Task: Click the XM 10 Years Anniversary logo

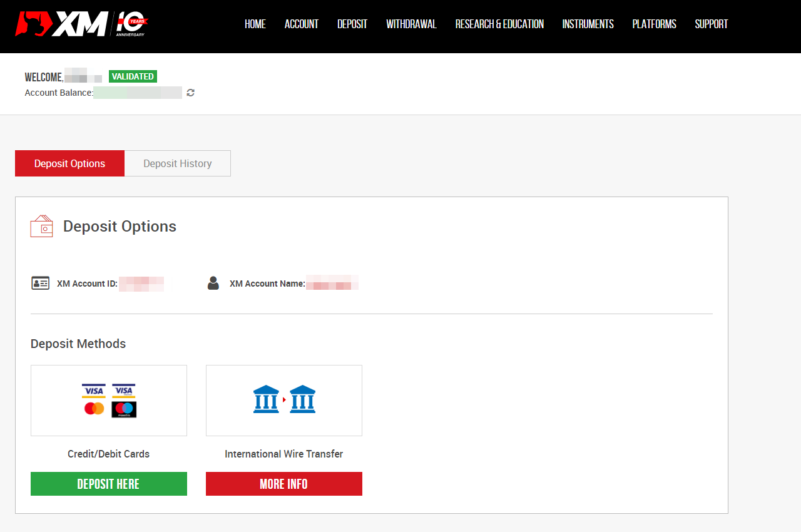Action: (81, 24)
